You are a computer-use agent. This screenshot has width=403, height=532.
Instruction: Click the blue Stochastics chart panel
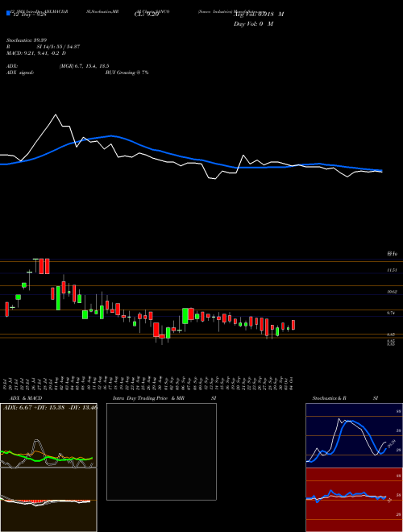click(354, 435)
